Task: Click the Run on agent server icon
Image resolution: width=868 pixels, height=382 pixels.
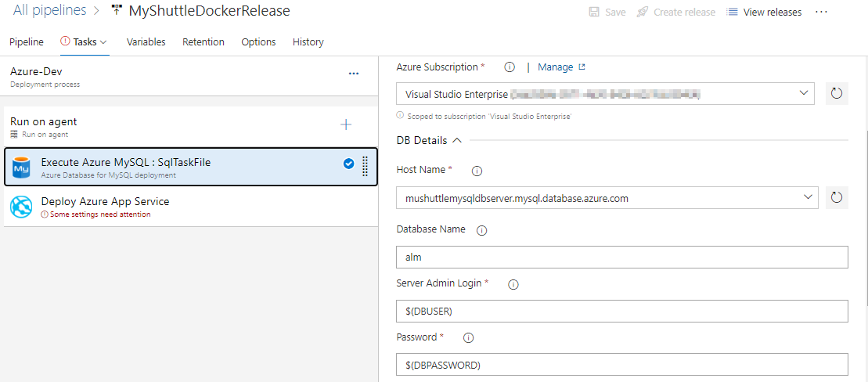Action: [x=14, y=135]
